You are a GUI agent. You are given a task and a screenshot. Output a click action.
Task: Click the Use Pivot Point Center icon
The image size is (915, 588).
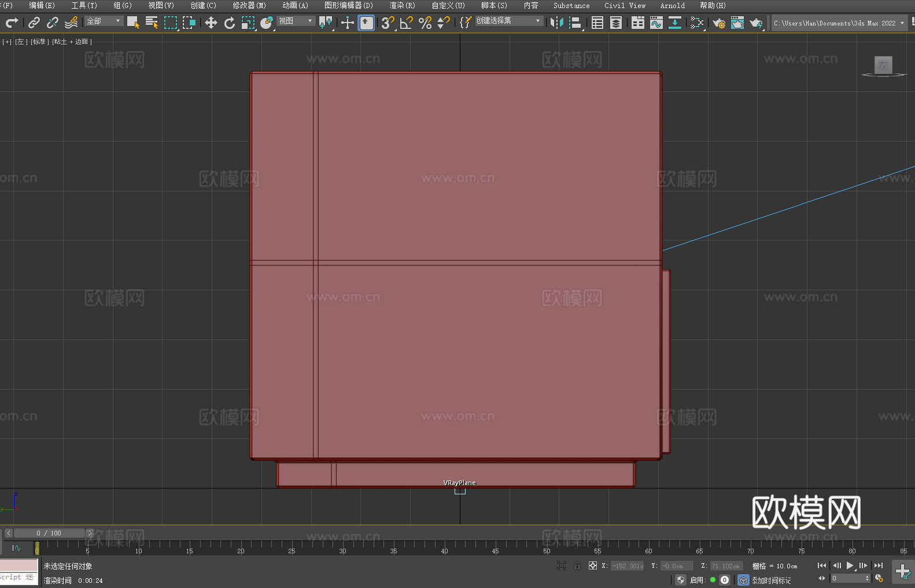[326, 23]
